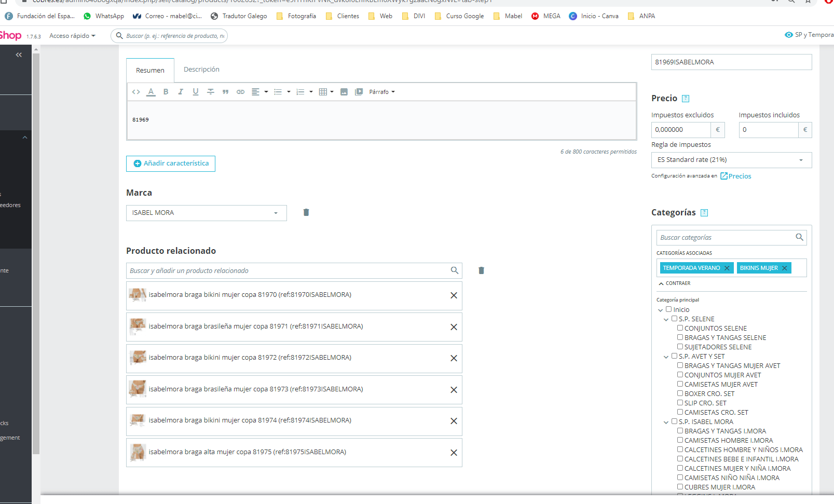Open Inicio - Canva bookmark
Viewport: 834px width, 504px height.
pos(594,16)
